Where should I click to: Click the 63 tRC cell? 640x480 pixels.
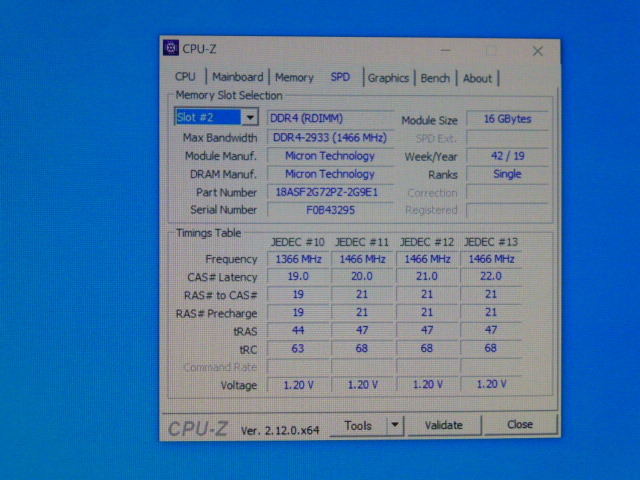[x=298, y=349]
